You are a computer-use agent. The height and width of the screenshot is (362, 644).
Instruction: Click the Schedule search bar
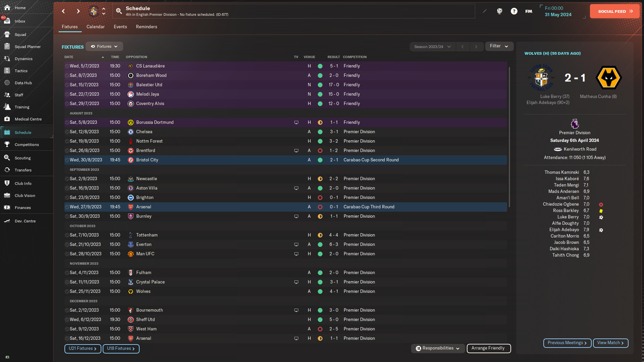pos(293,11)
